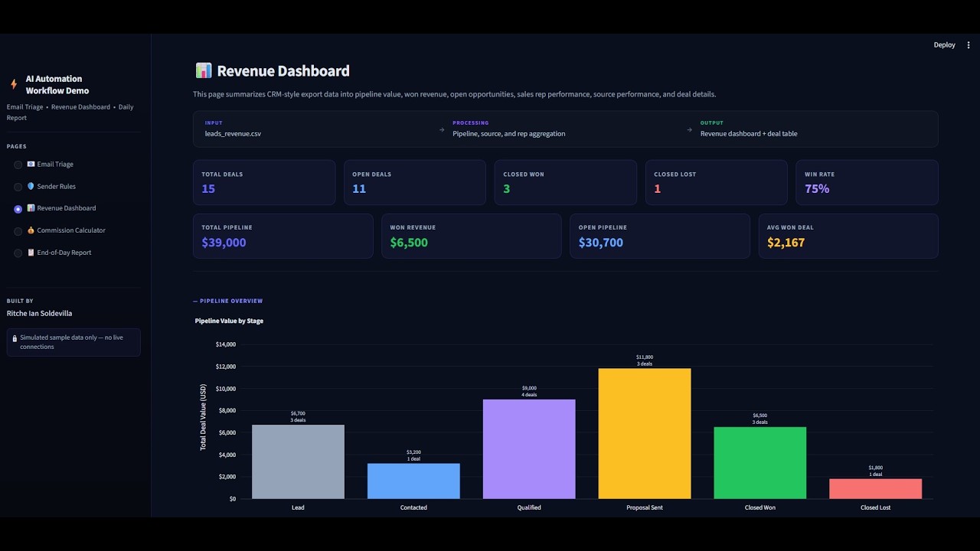Click the Closed Lost card showing 1

717,182
